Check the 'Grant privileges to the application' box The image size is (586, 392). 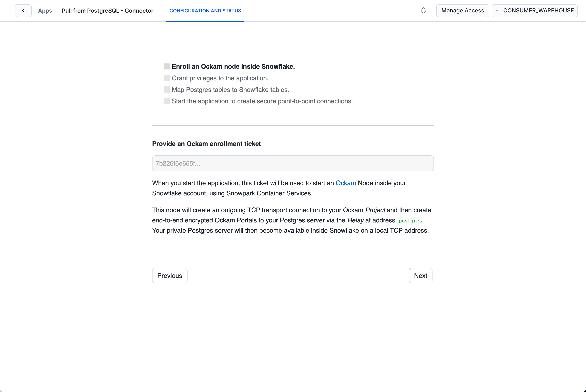coord(167,78)
